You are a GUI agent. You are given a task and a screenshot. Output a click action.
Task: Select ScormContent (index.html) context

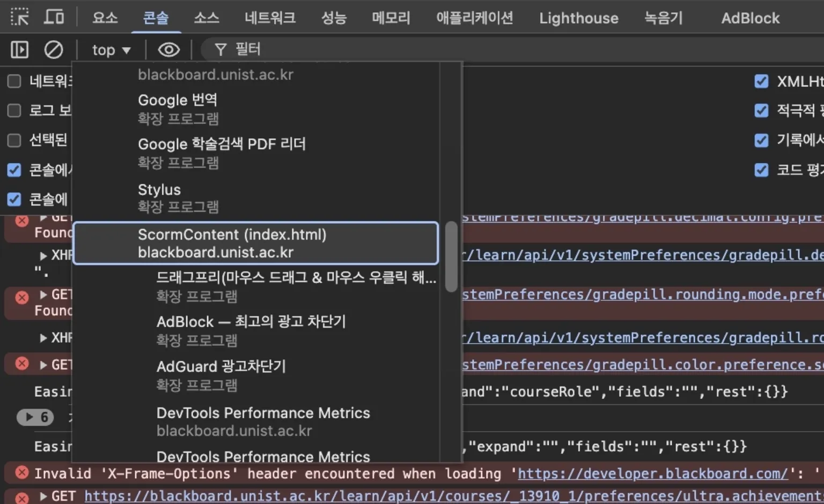pyautogui.click(x=255, y=243)
